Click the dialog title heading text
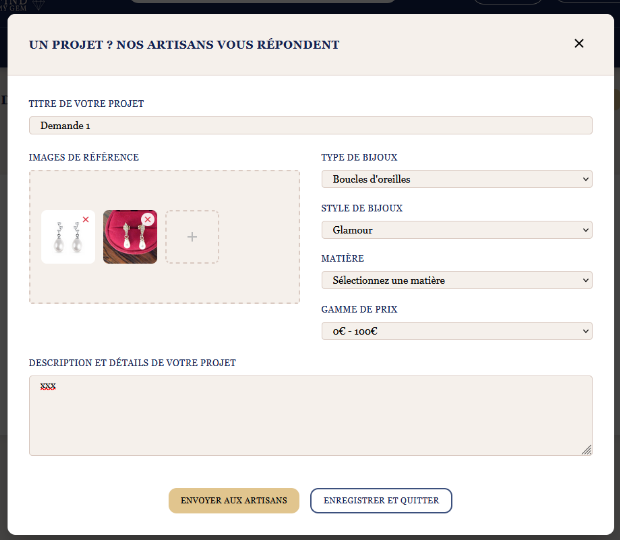Screen dimensions: 620x540 [184, 44]
